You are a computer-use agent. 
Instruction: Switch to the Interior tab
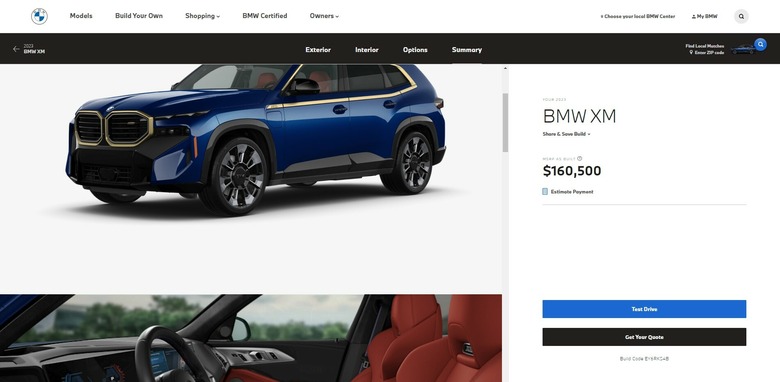tap(367, 50)
